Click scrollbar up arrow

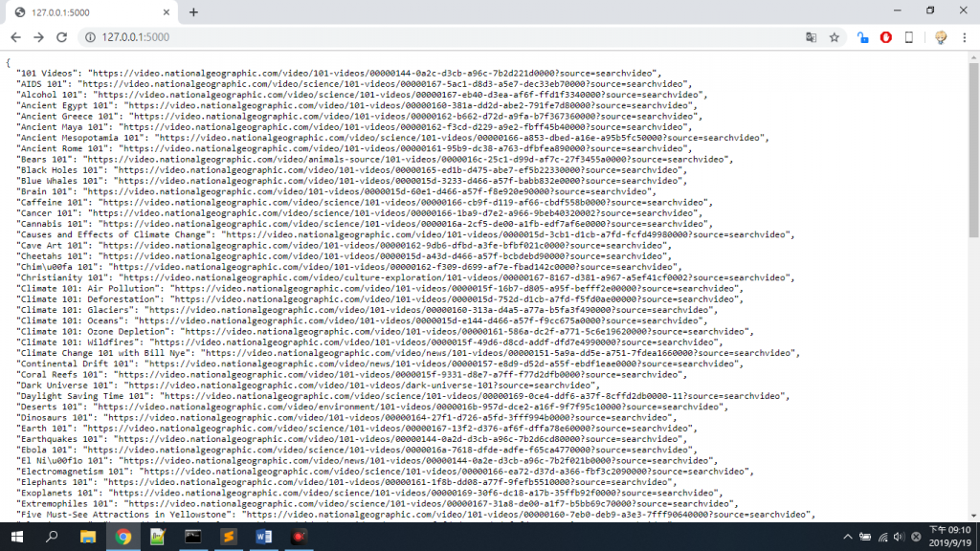pyautogui.click(x=973, y=58)
